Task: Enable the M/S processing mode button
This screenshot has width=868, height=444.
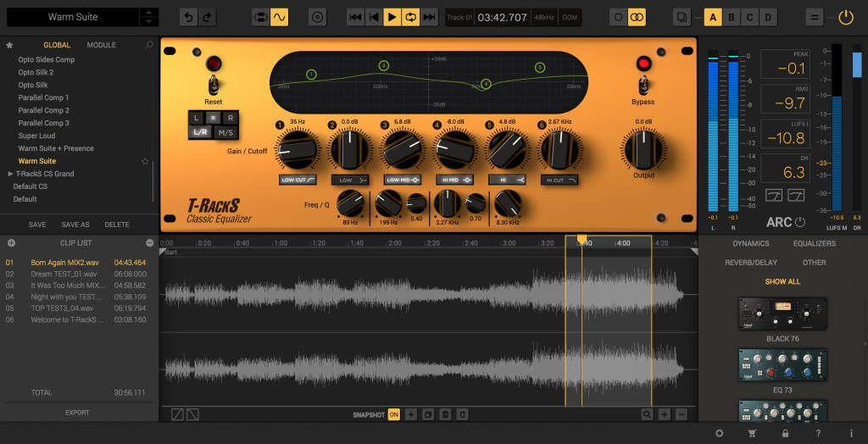Action: [x=225, y=132]
